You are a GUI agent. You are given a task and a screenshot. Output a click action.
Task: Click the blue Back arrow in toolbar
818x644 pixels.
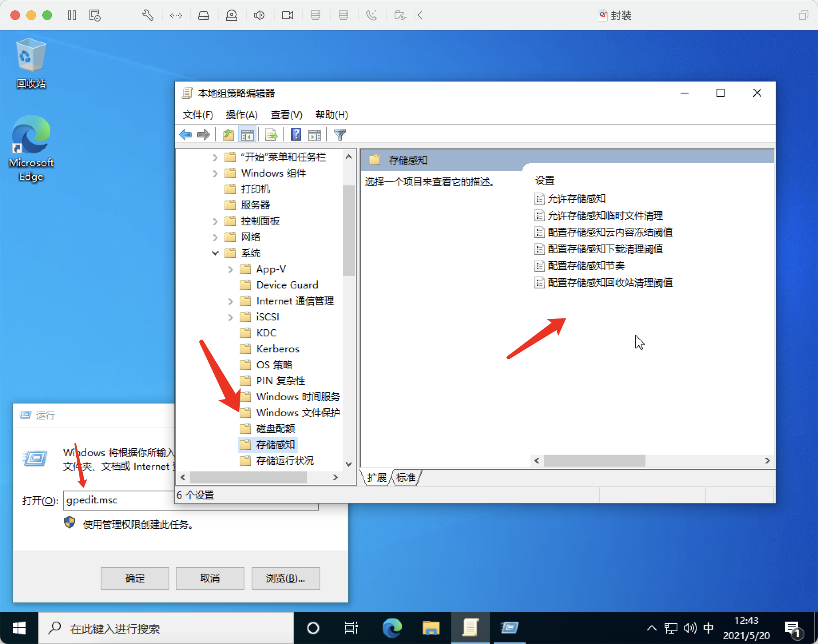(x=185, y=135)
